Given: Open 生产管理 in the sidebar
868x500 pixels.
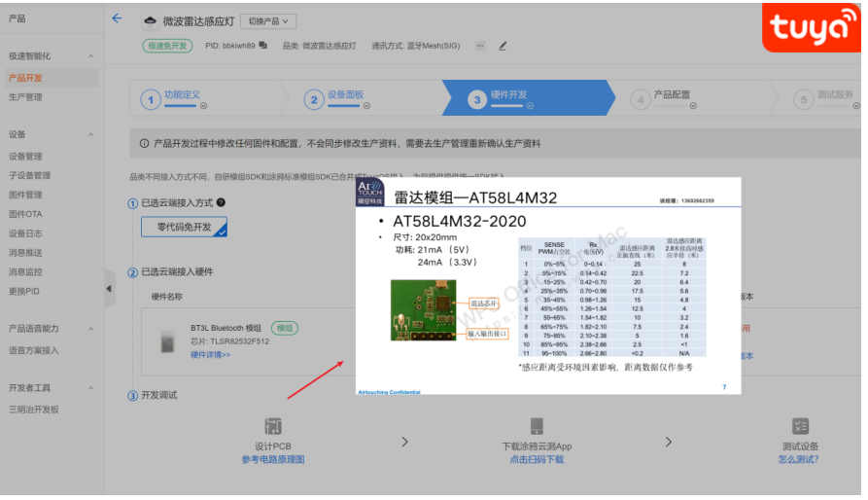Looking at the screenshot, I should click(25, 97).
